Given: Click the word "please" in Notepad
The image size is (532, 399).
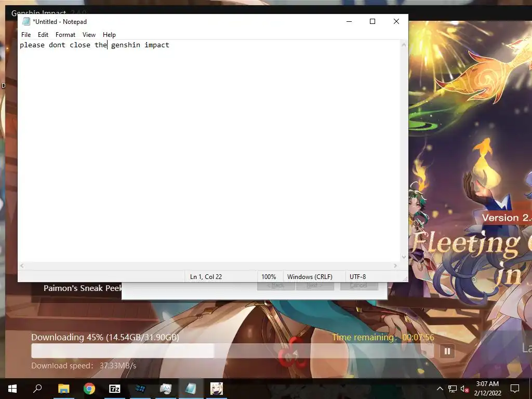Looking at the screenshot, I should pos(32,45).
